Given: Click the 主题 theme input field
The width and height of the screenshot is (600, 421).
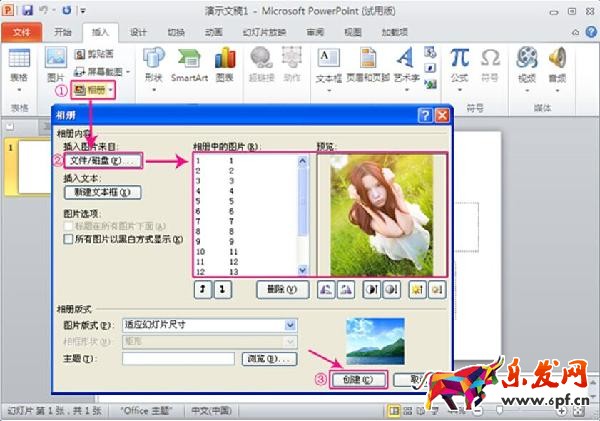Looking at the screenshot, I should (178, 359).
